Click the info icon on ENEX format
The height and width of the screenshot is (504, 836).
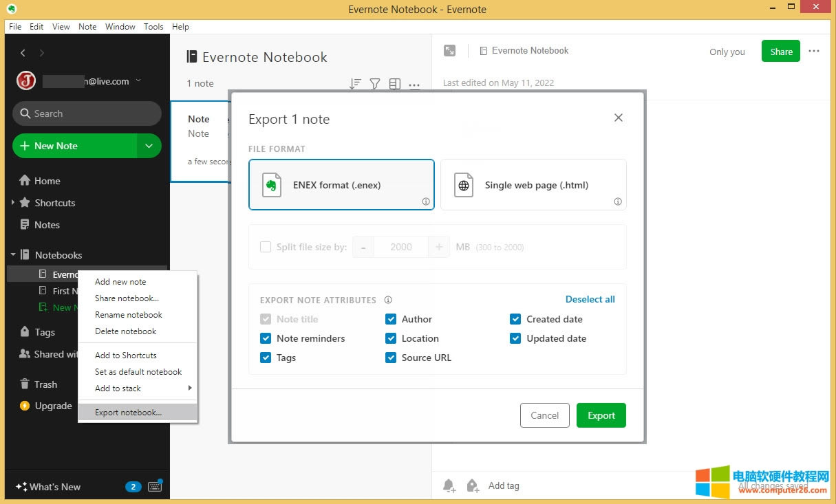click(x=426, y=201)
